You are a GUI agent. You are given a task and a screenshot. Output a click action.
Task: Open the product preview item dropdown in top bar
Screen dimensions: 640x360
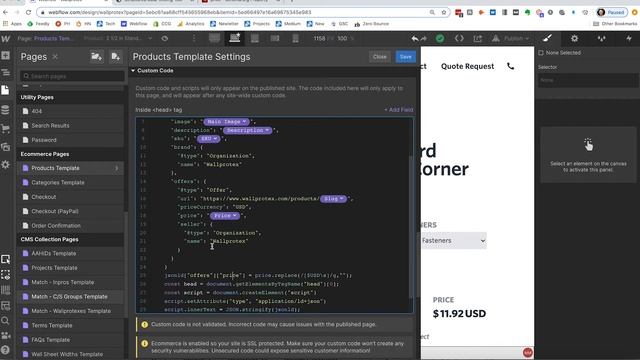coord(118,38)
